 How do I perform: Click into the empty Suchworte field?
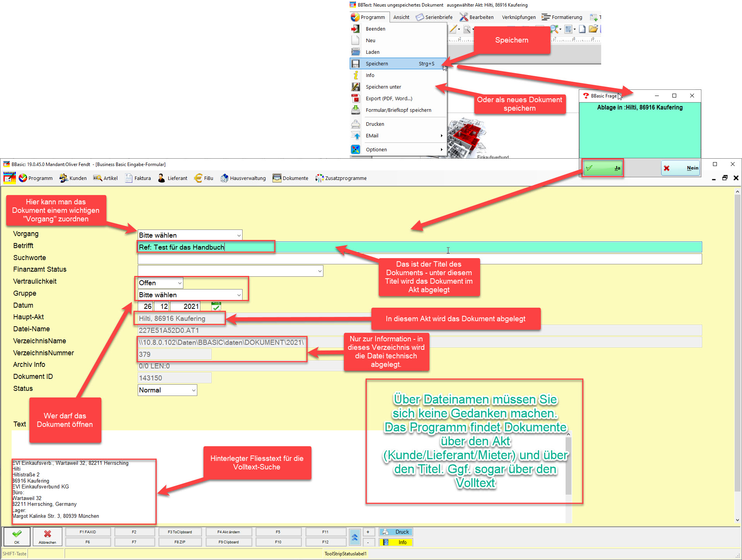(x=420, y=259)
